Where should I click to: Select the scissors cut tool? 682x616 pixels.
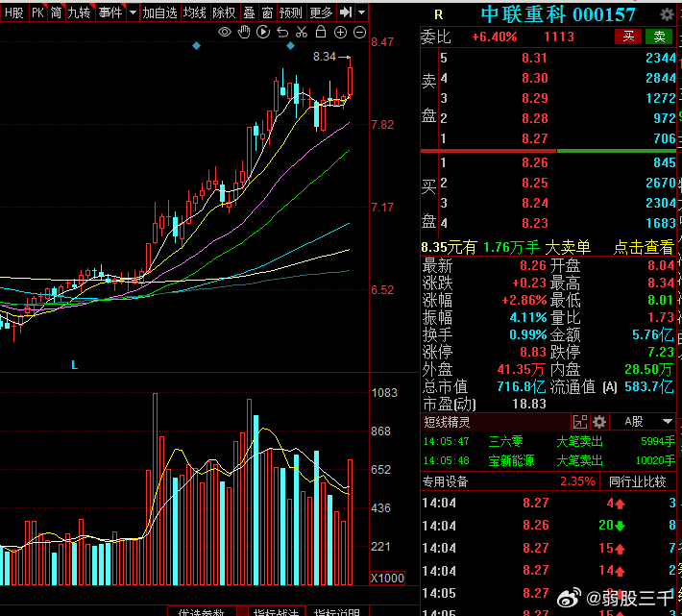302,33
